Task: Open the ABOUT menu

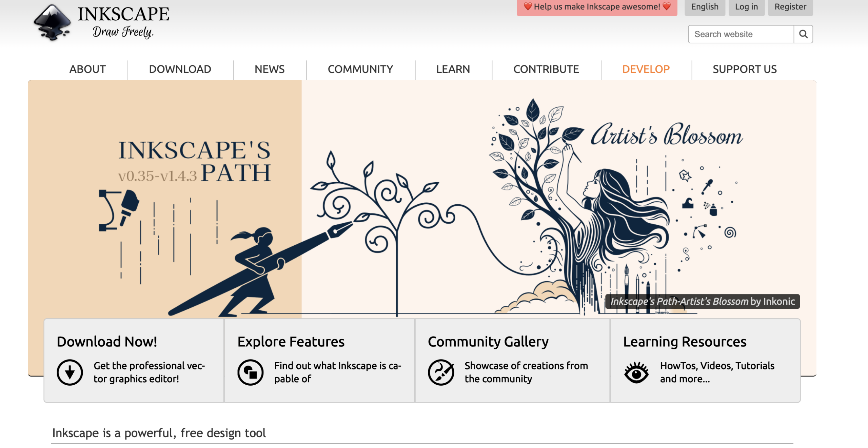Action: pos(87,69)
